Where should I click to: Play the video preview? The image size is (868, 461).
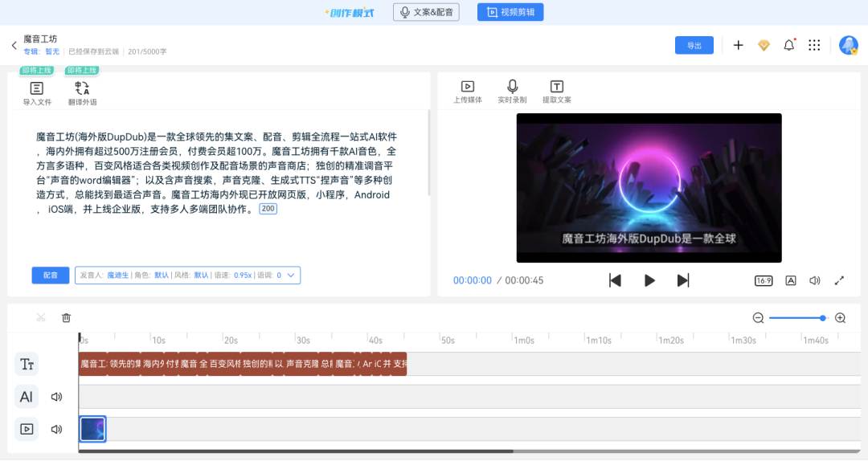tap(649, 280)
